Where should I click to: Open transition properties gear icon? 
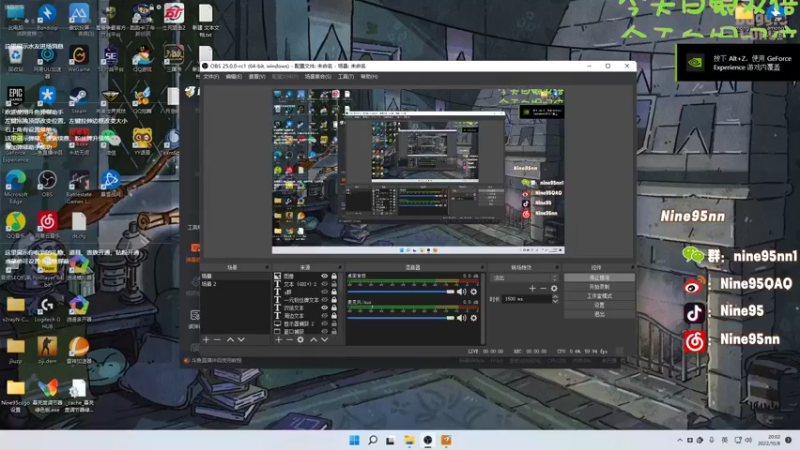[554, 289]
